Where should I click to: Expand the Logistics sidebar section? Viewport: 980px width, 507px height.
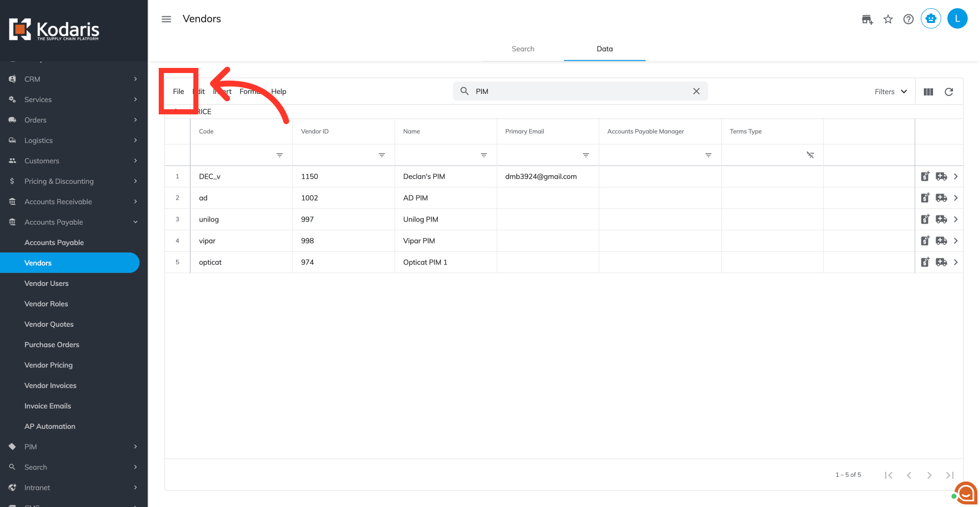(x=74, y=140)
